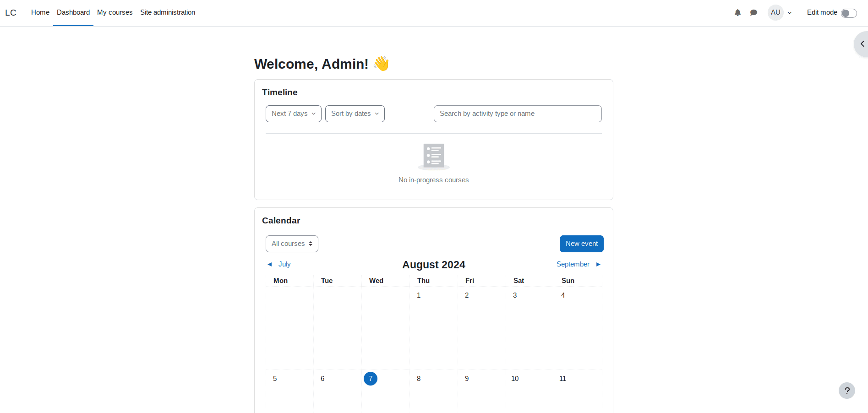
Task: Open the user menu chevron
Action: [x=790, y=13]
